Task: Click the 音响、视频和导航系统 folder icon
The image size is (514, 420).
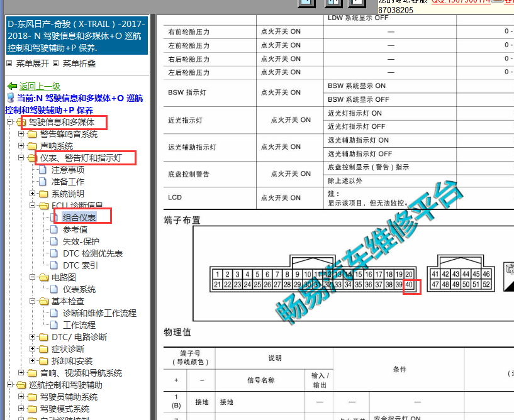Action: 32,373
